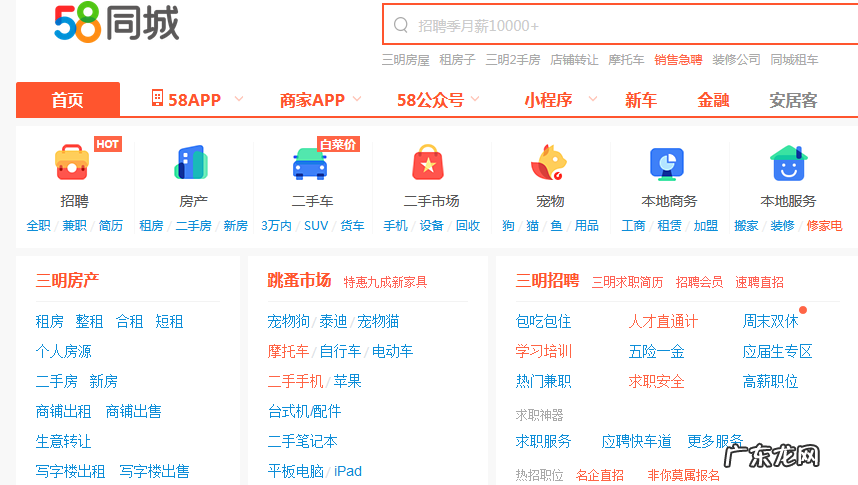Open the 本地商务 monitor icon

[667, 163]
